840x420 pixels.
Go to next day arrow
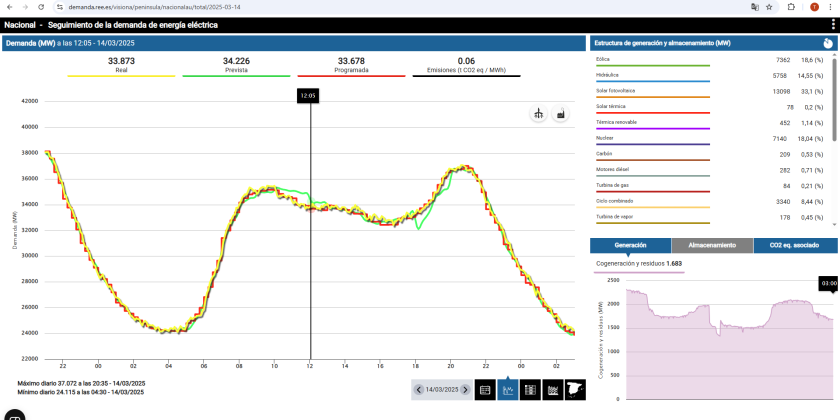[465, 389]
